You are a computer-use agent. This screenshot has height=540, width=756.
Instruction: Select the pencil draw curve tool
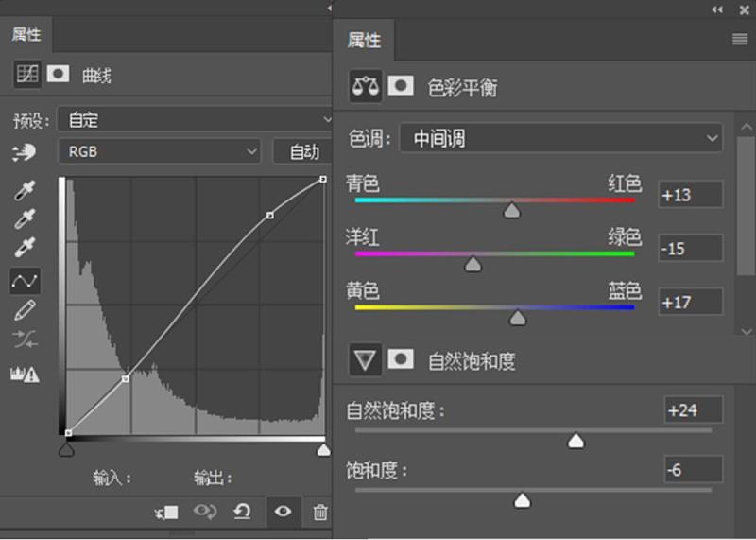(x=26, y=310)
